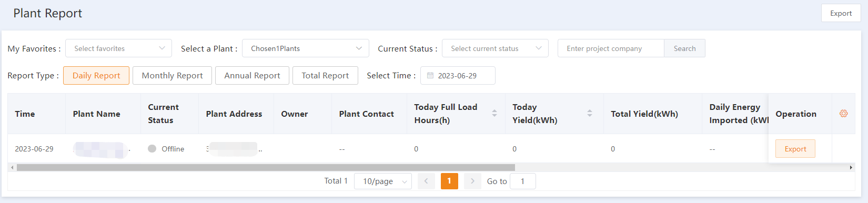Click the Plant Report page title

48,13
